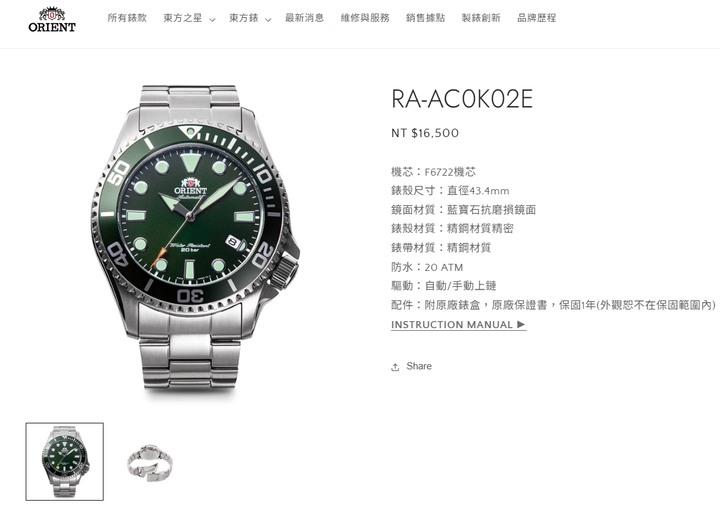Click the Orient logo in header
This screenshot has width=720, height=509.
click(52, 19)
